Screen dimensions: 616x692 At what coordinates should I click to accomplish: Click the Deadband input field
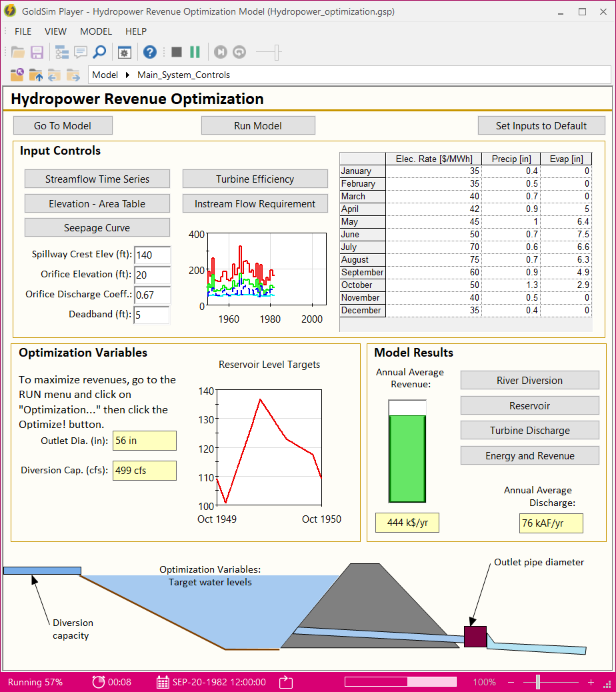pos(152,315)
